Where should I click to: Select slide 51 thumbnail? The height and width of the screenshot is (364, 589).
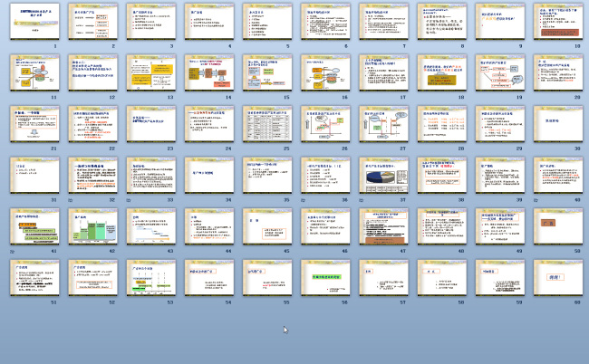[34, 278]
